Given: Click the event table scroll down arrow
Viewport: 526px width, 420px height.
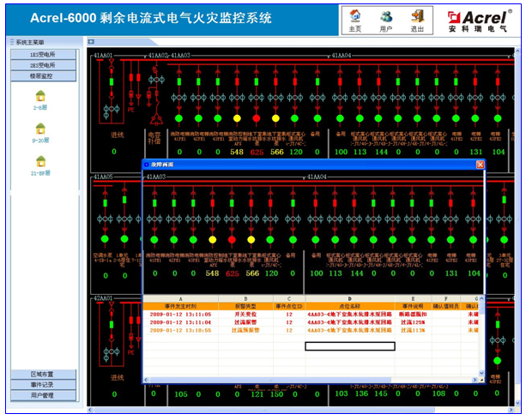Looking at the screenshot, I should (481, 373).
